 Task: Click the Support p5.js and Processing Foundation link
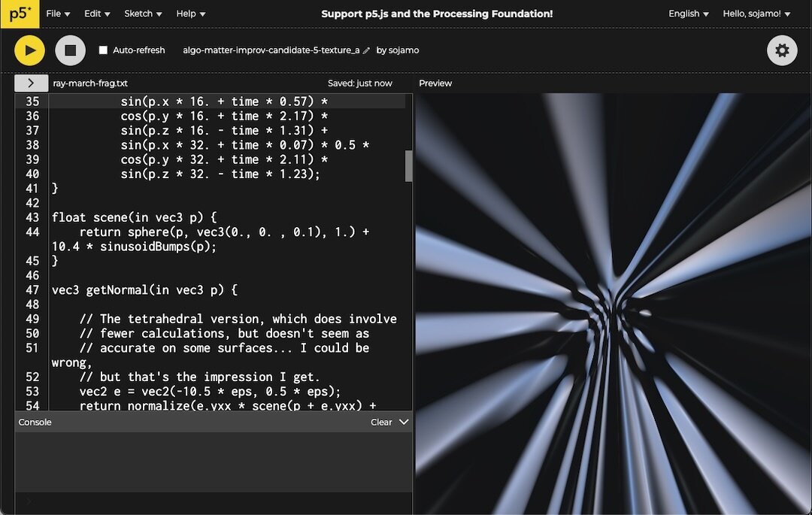437,14
